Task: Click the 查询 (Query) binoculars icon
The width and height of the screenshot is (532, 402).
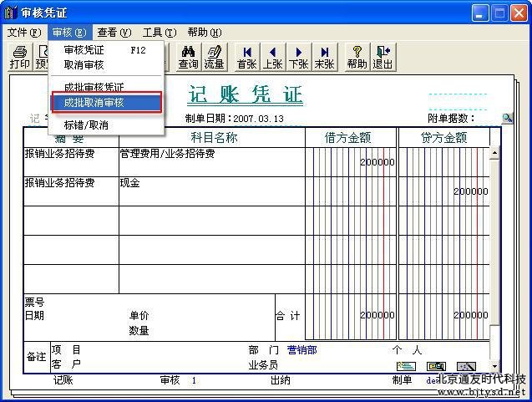Action: 188,57
